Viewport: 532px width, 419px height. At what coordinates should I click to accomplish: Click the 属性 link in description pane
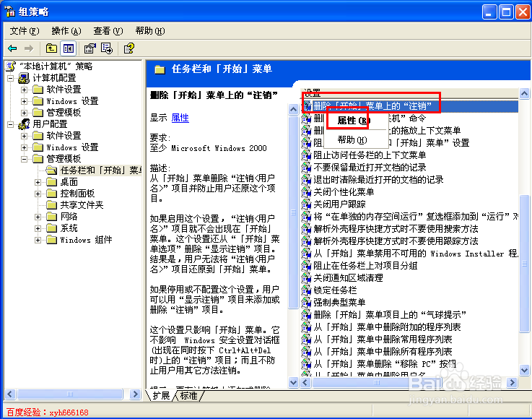pos(180,118)
